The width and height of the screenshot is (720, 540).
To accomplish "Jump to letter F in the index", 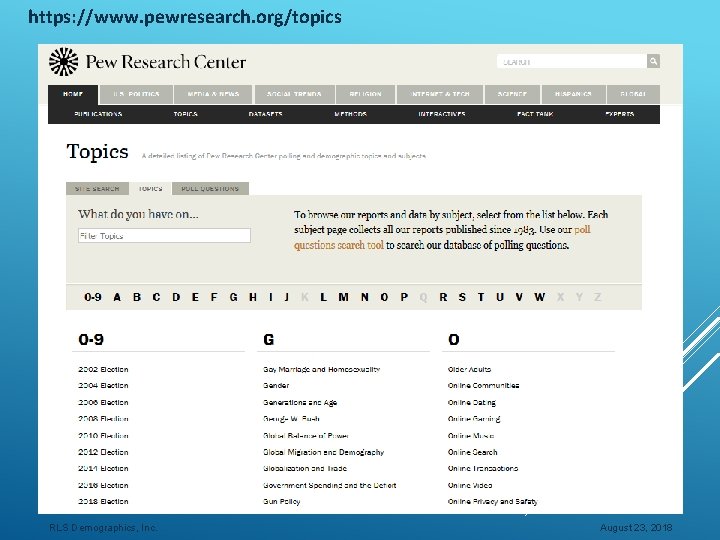I will [214, 297].
